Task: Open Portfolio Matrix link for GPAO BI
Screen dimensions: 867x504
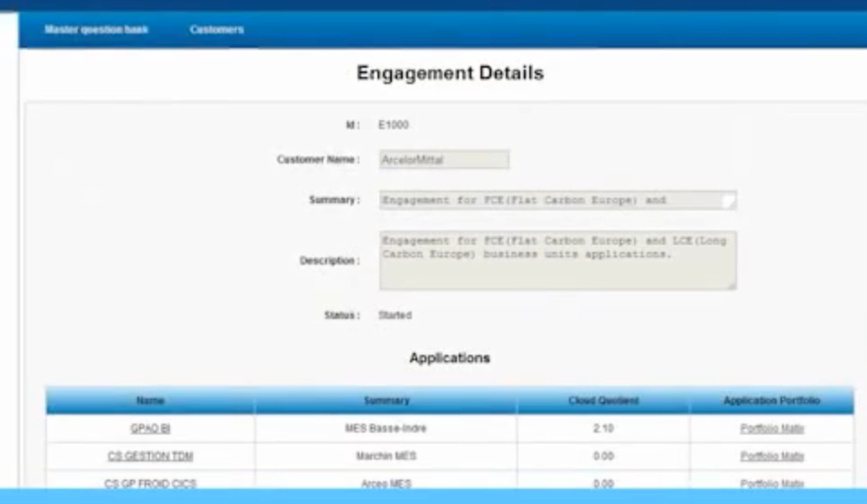Action: (772, 429)
